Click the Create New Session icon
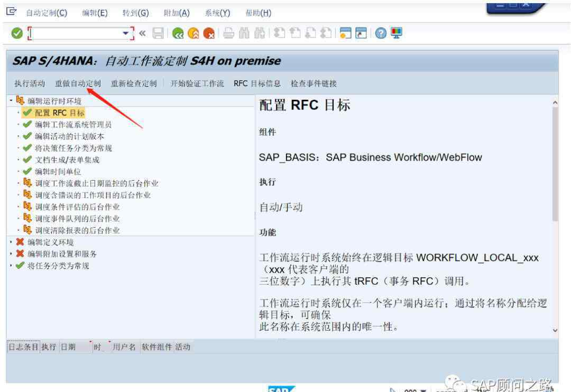Screen dimensions: 571x392 [345, 33]
